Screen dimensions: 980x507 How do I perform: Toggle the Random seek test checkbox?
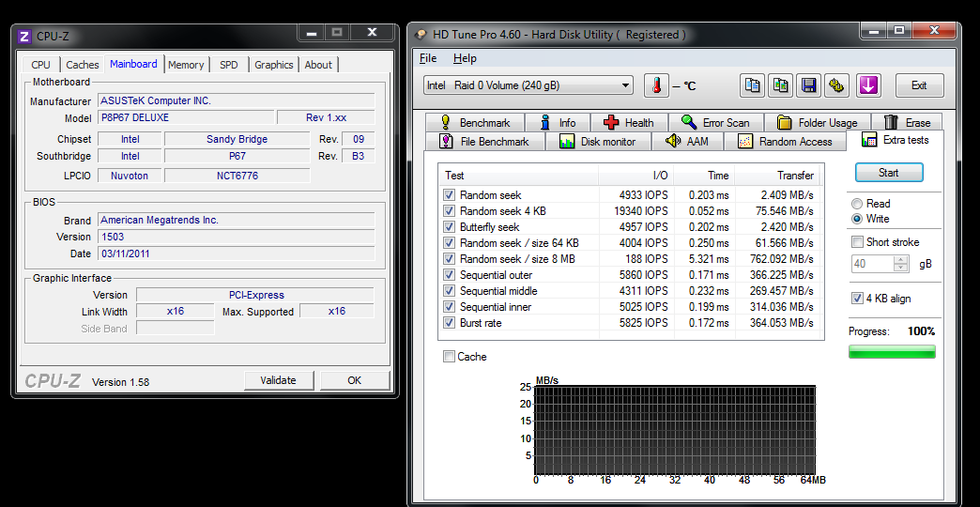[x=449, y=195]
